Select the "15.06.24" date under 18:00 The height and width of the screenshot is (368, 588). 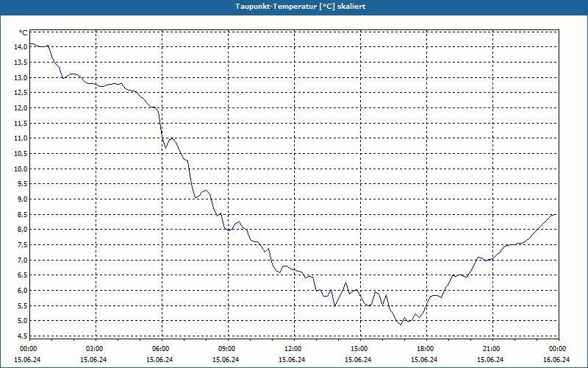tap(425, 359)
